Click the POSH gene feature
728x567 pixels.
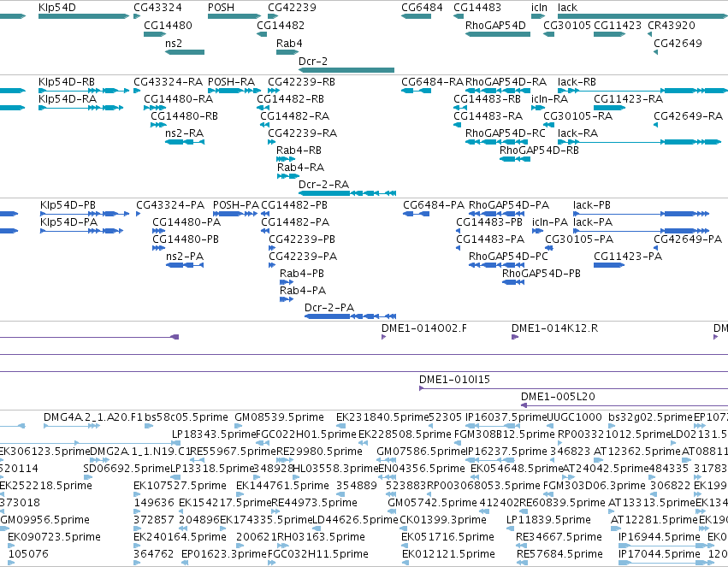pos(234,16)
